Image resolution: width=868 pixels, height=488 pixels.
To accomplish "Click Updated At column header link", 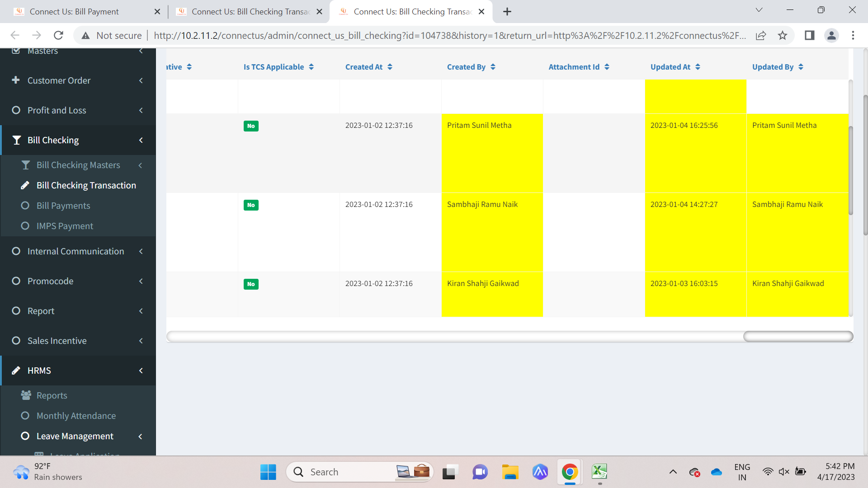I will (x=670, y=67).
